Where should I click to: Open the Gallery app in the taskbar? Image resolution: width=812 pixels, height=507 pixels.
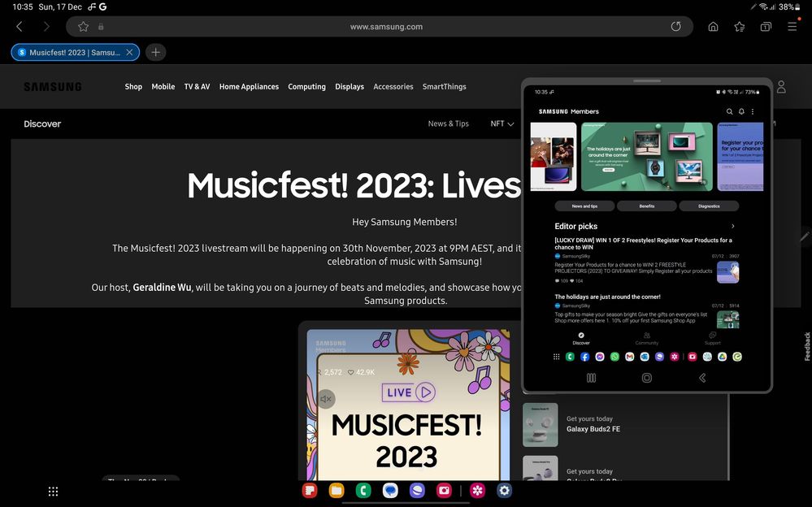point(477,490)
